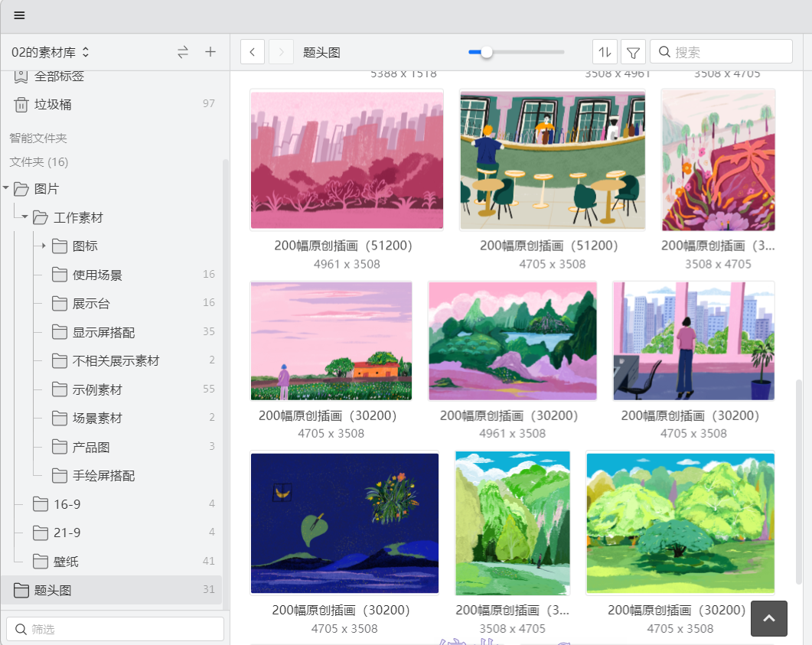Screen dimensions: 812x645
Task: Select the green cafe bar illustration thumbnail
Action: coord(553,160)
